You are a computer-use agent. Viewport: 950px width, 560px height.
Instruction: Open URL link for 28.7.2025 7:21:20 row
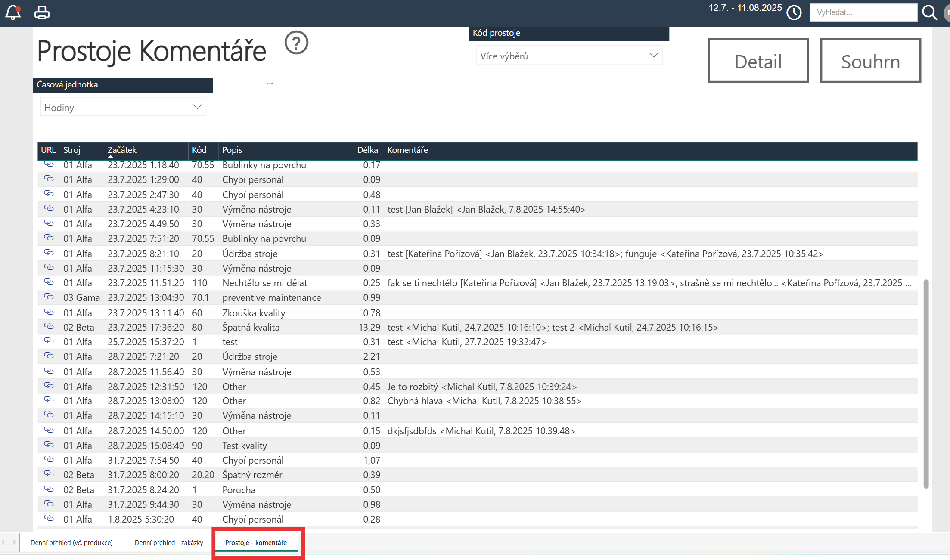[49, 356]
